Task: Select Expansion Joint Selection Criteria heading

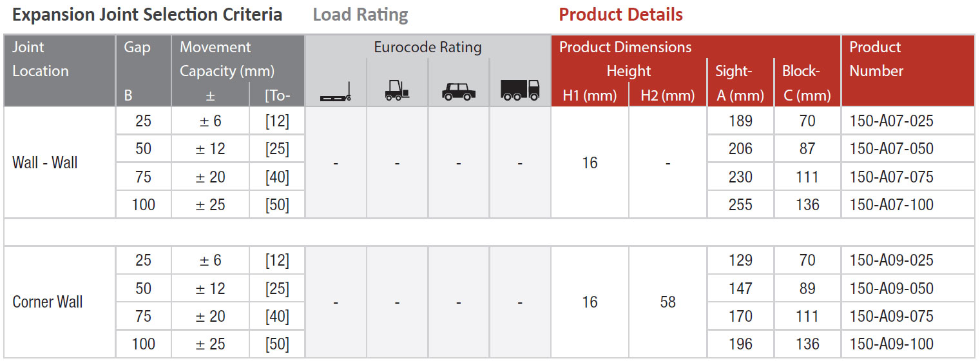Action: click(148, 15)
